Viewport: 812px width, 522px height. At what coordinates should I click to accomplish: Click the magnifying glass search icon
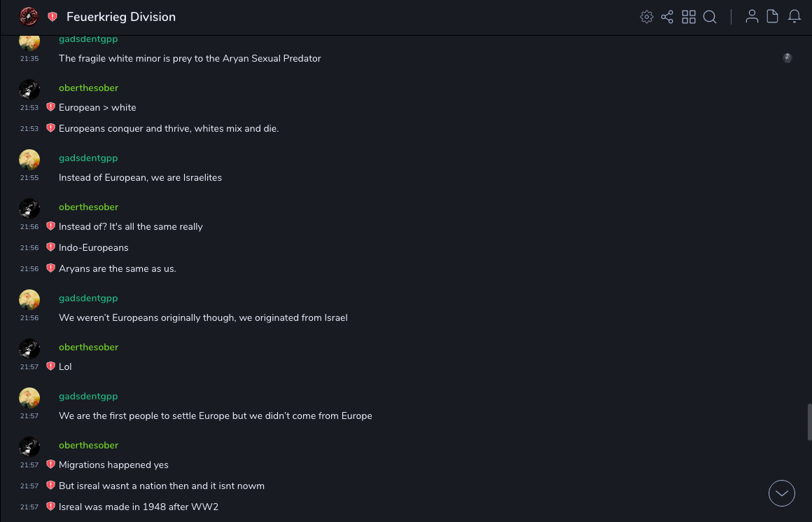pyautogui.click(x=710, y=17)
